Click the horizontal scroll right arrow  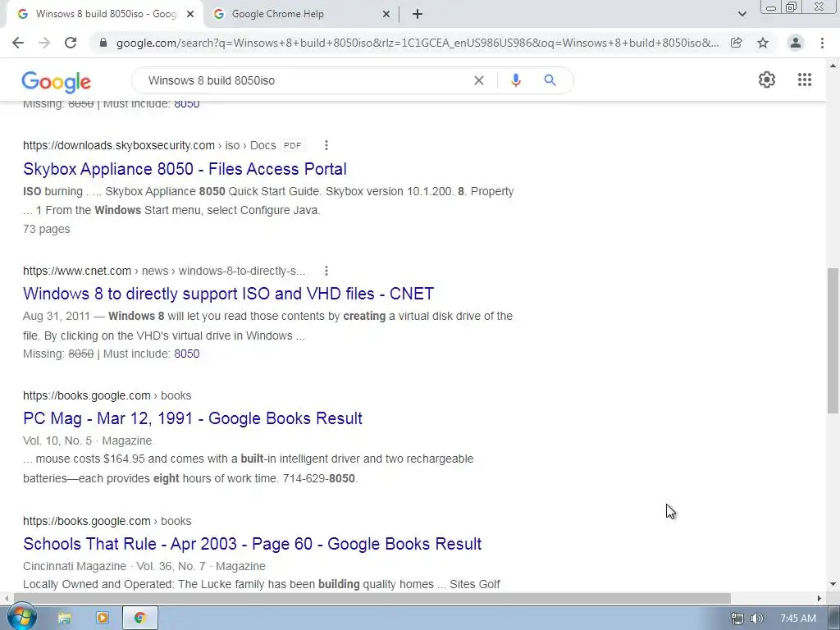pyautogui.click(x=819, y=598)
